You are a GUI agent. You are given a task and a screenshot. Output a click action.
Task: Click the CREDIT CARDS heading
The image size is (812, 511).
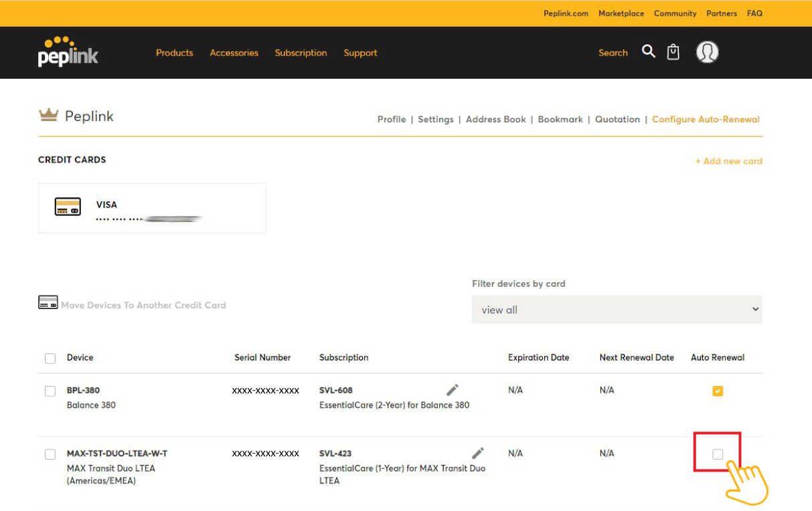coord(72,160)
